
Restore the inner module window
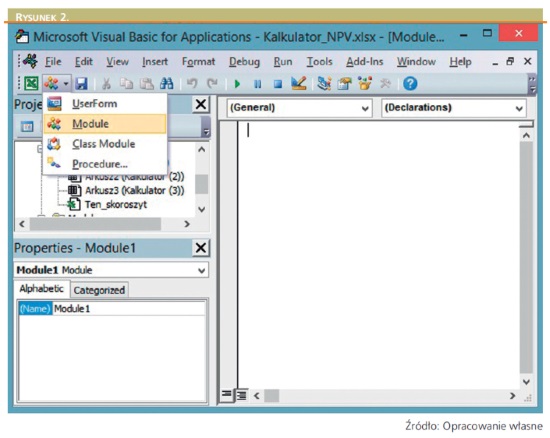point(510,62)
